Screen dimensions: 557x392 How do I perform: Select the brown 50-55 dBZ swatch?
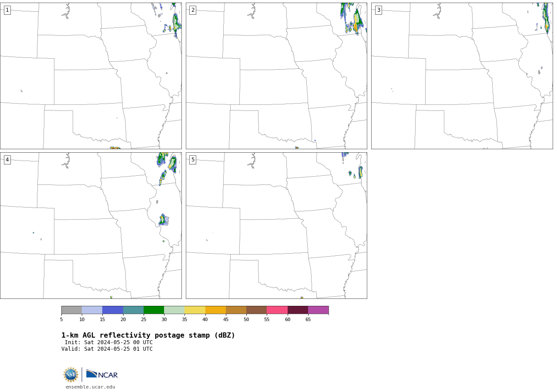256,310
